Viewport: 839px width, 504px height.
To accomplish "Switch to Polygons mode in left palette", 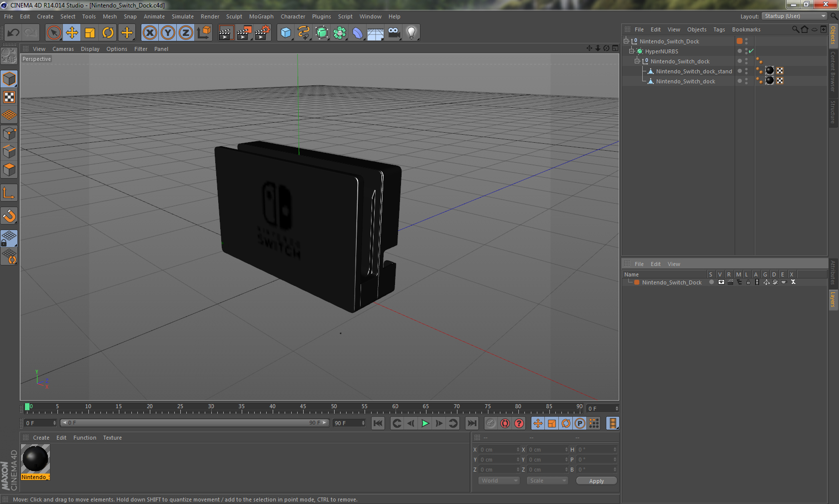I will click(x=9, y=170).
